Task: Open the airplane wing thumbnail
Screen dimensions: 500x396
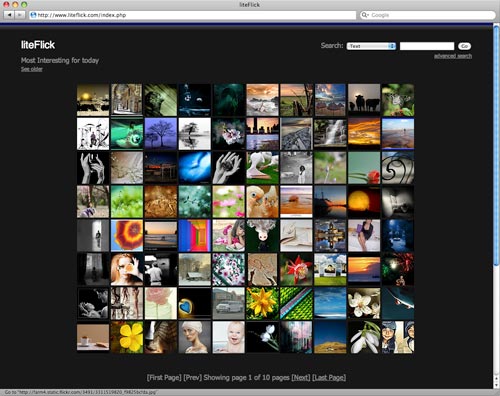Action: point(398,304)
